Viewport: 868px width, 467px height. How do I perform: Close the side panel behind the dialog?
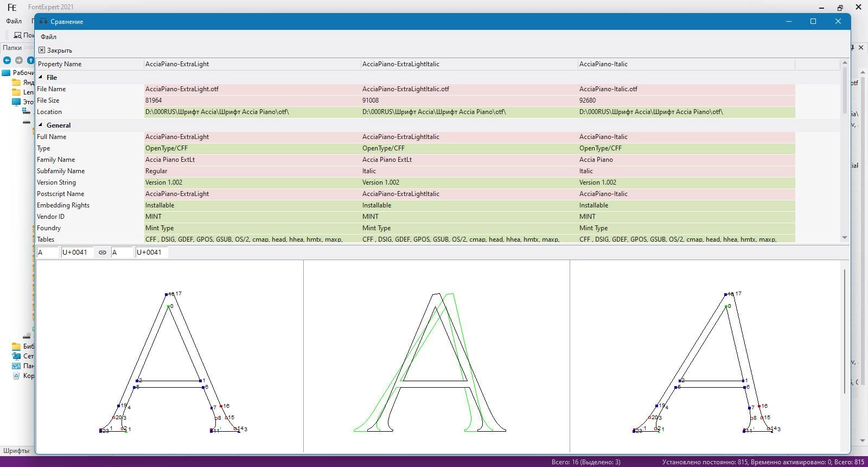tap(861, 48)
